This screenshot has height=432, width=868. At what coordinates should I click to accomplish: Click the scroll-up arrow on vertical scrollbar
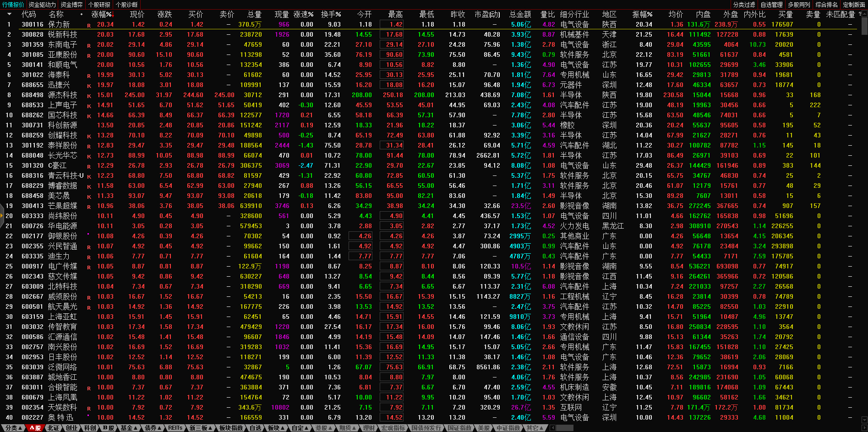point(864,13)
